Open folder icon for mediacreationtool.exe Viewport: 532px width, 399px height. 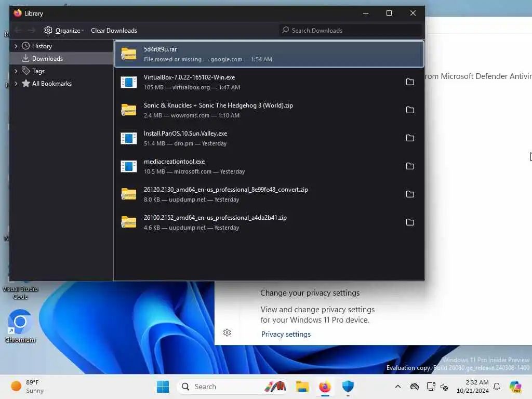click(x=410, y=166)
